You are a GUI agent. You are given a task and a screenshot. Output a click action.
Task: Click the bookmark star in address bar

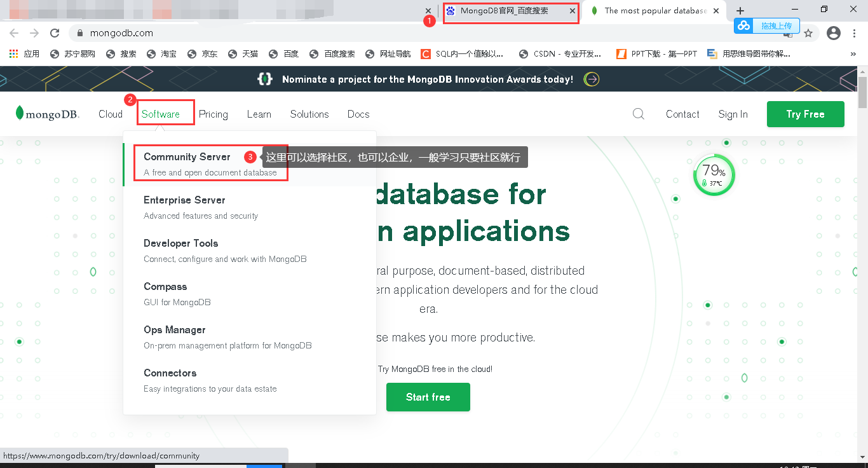(808, 32)
